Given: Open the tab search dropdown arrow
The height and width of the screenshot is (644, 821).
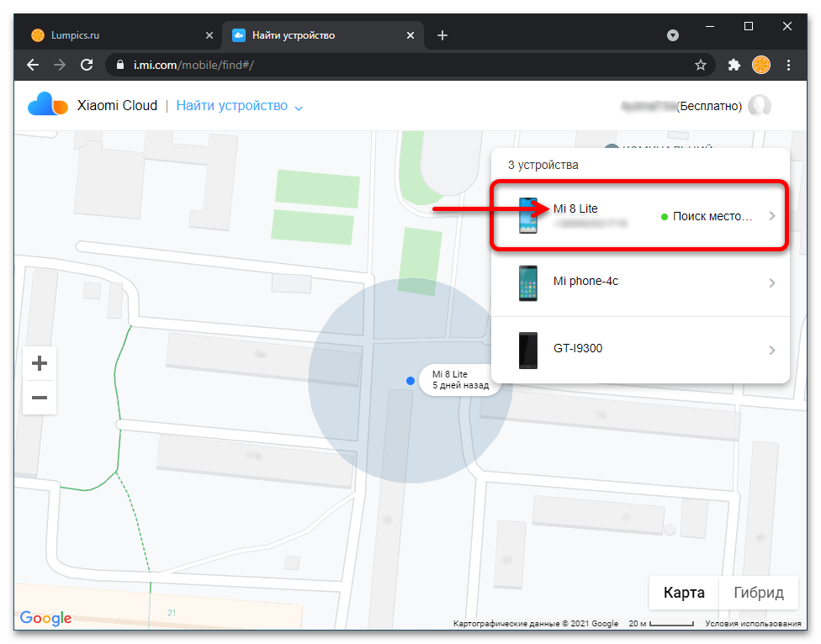Looking at the screenshot, I should pos(673,35).
